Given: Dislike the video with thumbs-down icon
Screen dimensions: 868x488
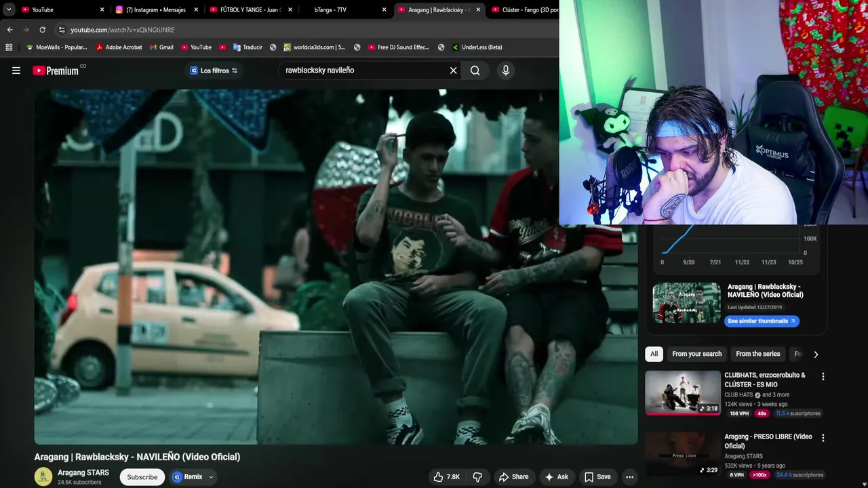Looking at the screenshot, I should [x=477, y=477].
